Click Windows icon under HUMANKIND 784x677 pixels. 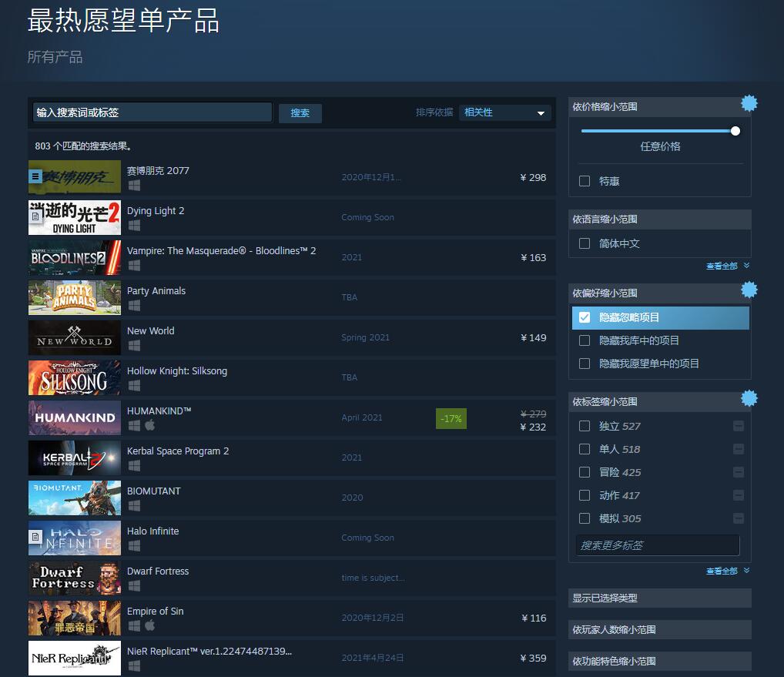(x=134, y=425)
